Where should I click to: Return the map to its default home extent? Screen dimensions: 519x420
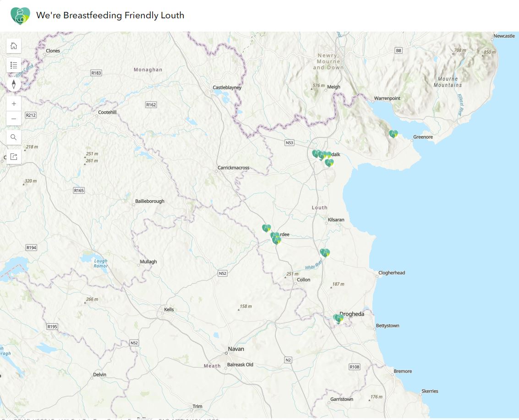click(14, 45)
